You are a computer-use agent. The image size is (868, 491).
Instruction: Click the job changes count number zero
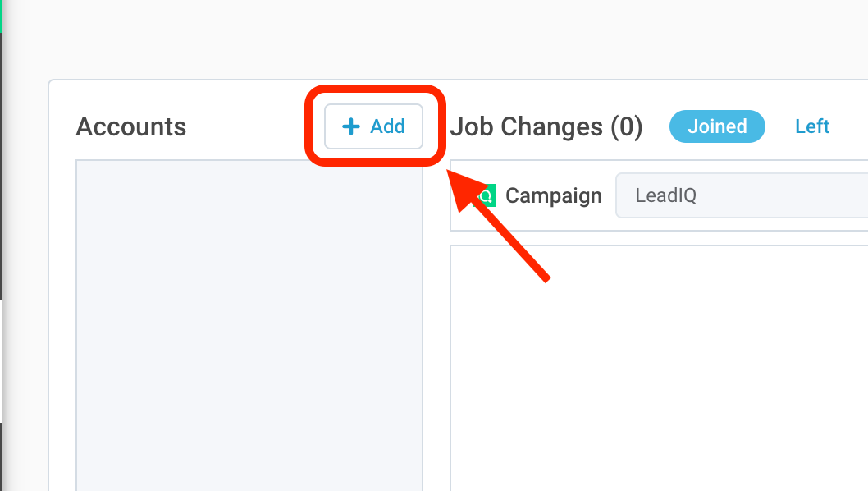tap(627, 127)
